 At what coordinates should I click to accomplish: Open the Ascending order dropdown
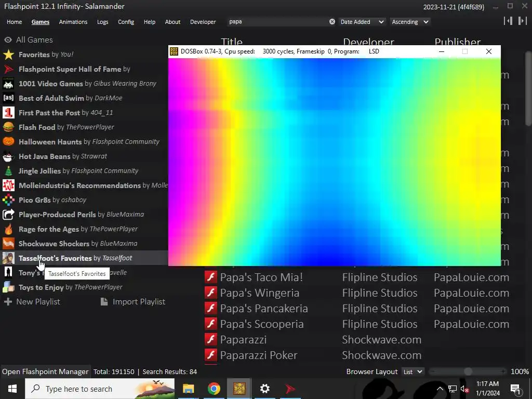[x=410, y=22]
